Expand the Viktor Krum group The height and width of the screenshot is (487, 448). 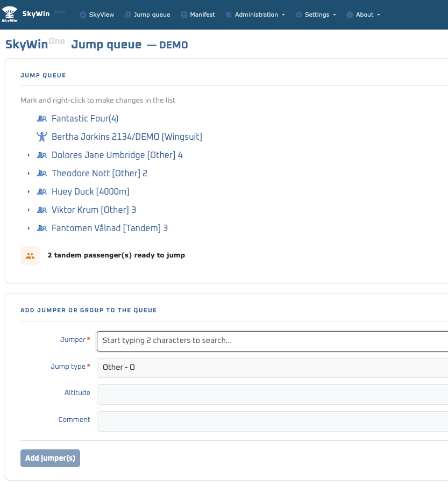coord(29,210)
